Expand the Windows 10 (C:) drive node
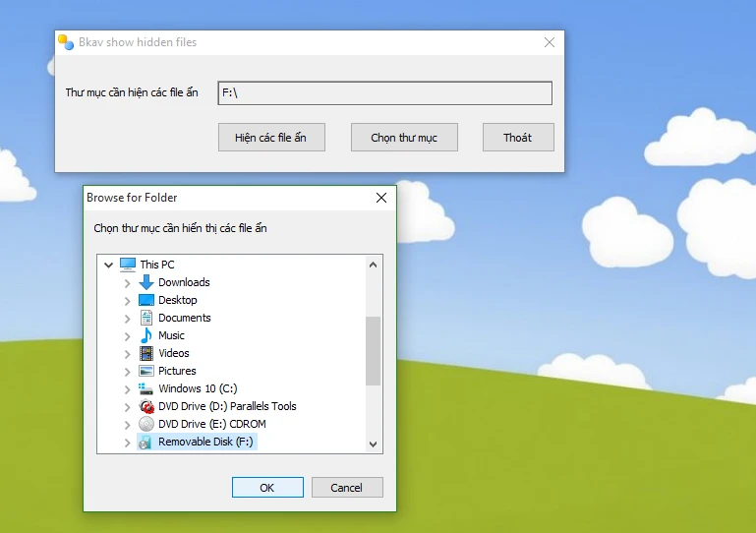756x533 pixels. [127, 388]
